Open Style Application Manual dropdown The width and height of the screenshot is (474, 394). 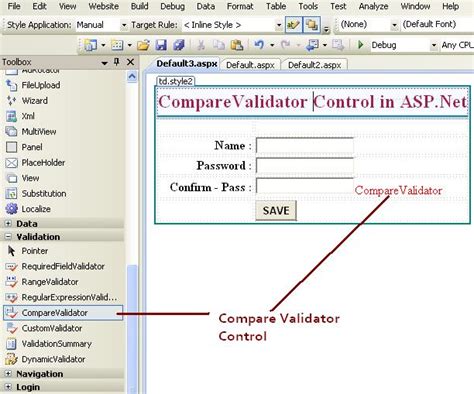coord(124,25)
